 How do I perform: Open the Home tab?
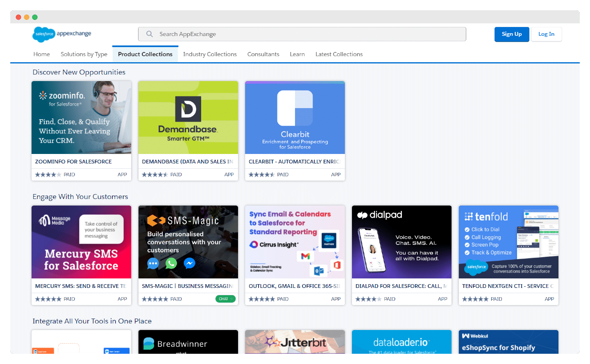pyautogui.click(x=42, y=54)
